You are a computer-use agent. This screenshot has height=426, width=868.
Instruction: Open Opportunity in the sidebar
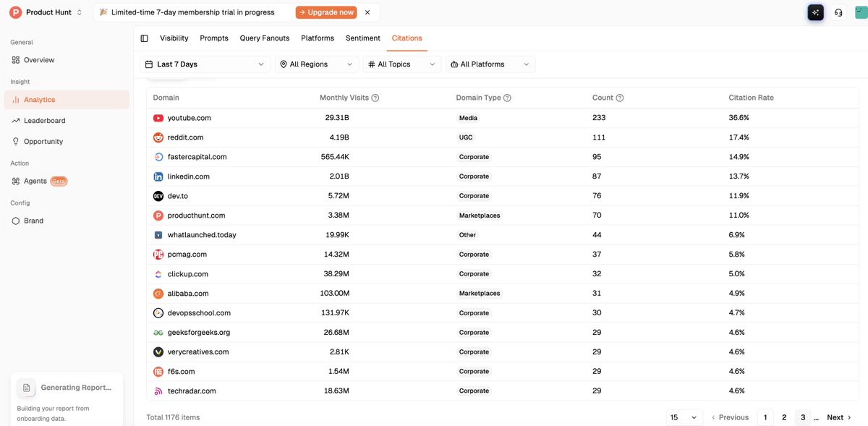click(x=67, y=142)
